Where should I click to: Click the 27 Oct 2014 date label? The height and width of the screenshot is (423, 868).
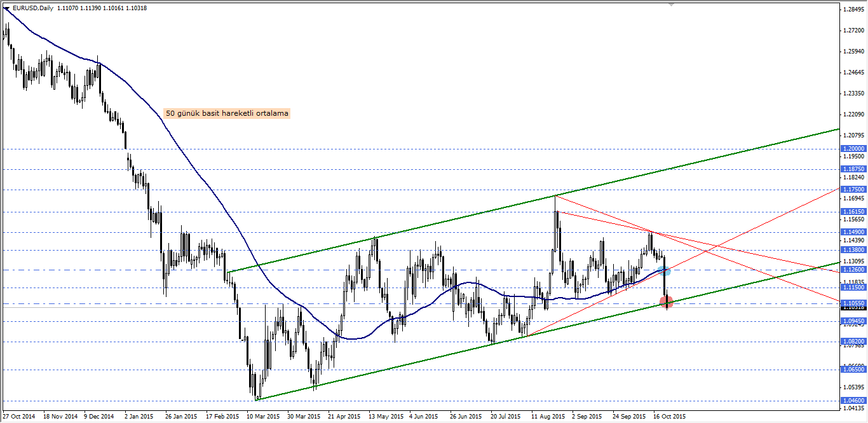tap(17, 417)
